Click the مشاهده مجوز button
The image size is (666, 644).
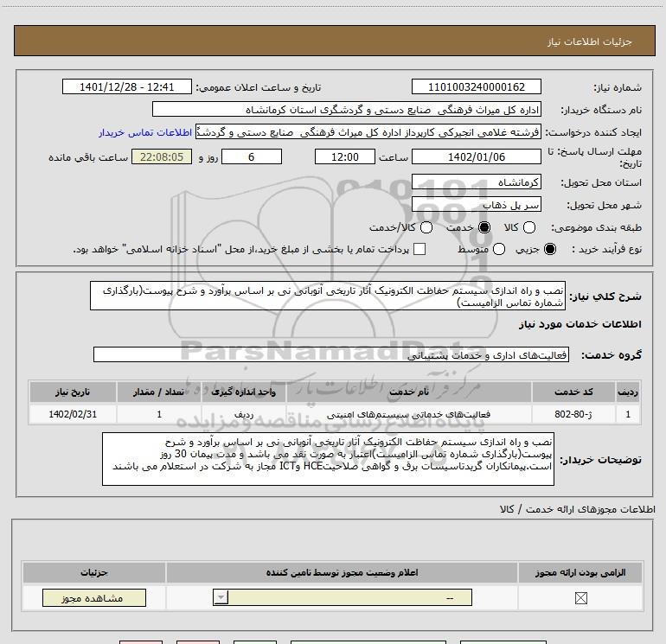[x=94, y=597]
